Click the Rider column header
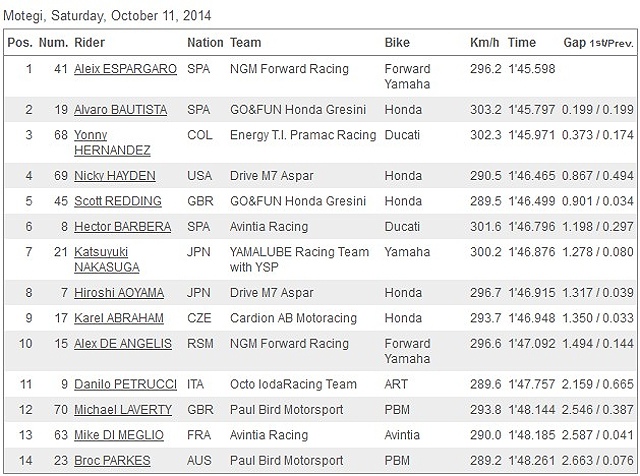This screenshot has height=476, width=640. point(90,43)
